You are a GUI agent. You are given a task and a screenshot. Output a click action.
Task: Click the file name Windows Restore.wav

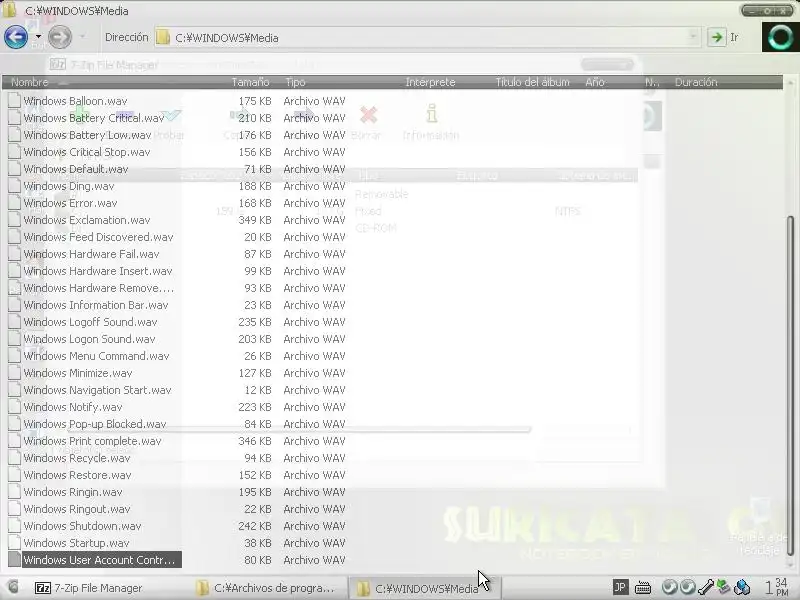[x=77, y=475]
